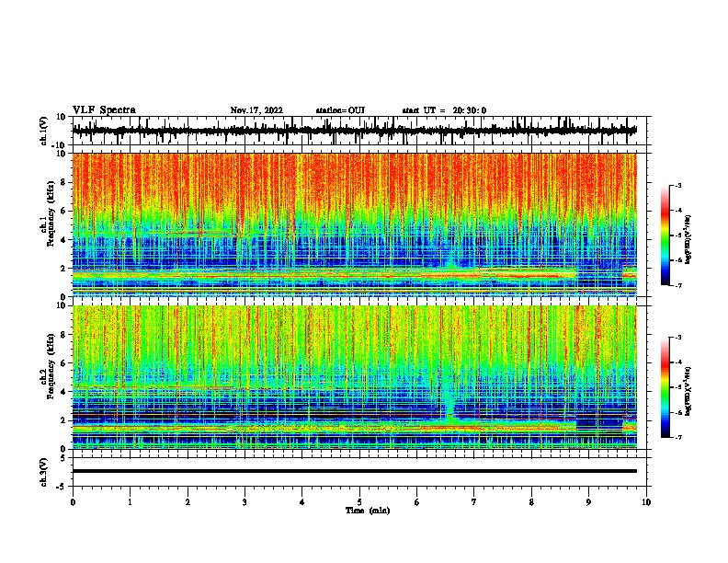Click the date label "Nov.17, 2022"
The image size is (728, 563).
point(256,110)
